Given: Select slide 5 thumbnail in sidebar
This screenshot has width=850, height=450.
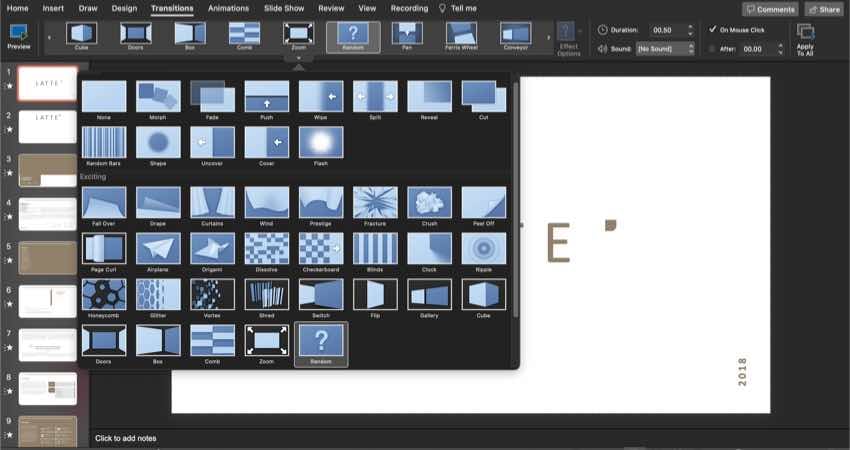Looking at the screenshot, I should tap(47, 257).
